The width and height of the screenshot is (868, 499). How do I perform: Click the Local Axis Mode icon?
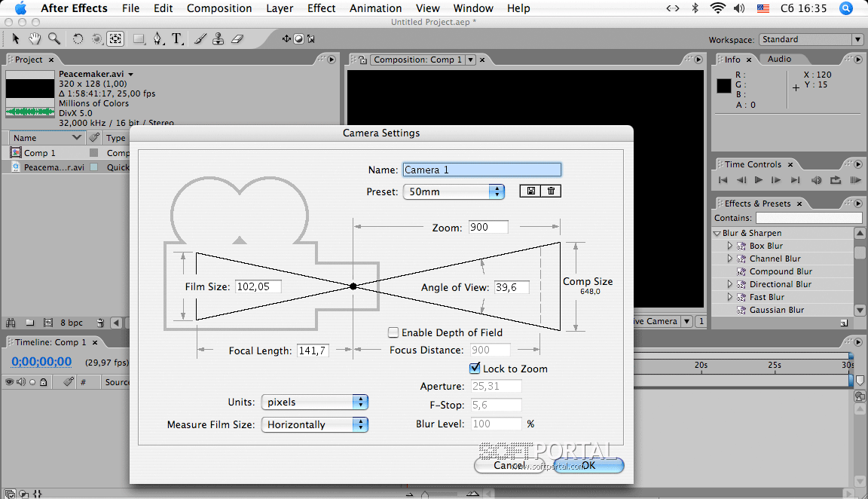(286, 38)
